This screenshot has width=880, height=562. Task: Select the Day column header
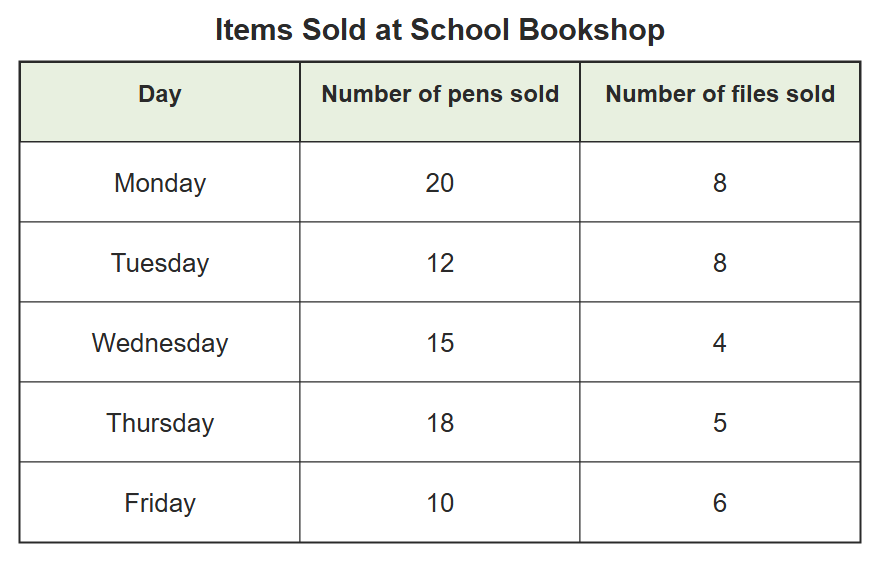tap(160, 94)
